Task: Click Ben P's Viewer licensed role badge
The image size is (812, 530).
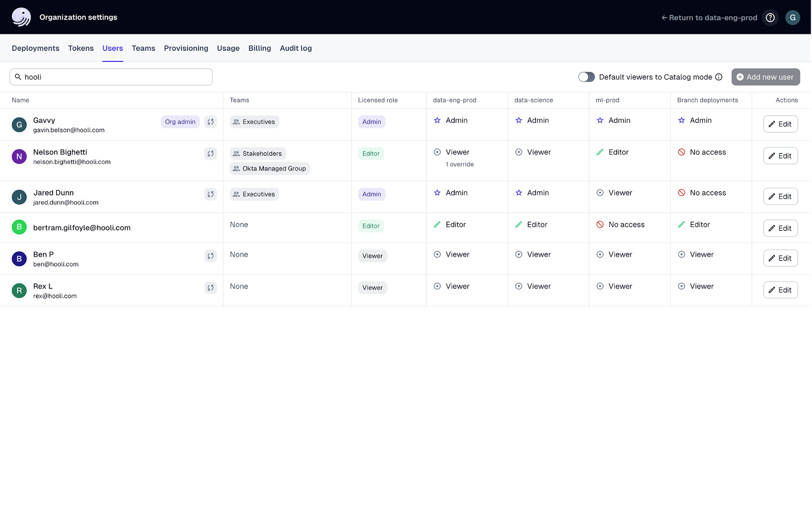Action: coord(373,257)
